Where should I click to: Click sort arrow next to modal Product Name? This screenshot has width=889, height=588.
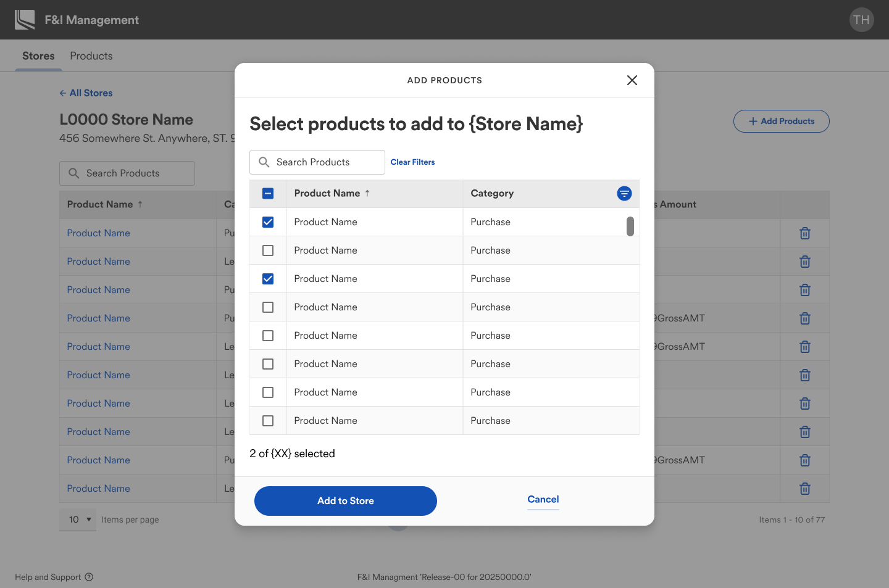(x=367, y=193)
